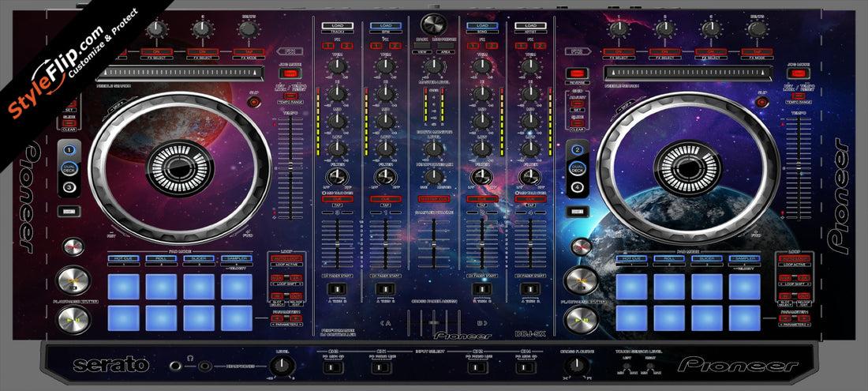Image resolution: width=868 pixels, height=391 pixels.
Task: Select deck 4 on the right deck selector
Action: point(577,187)
